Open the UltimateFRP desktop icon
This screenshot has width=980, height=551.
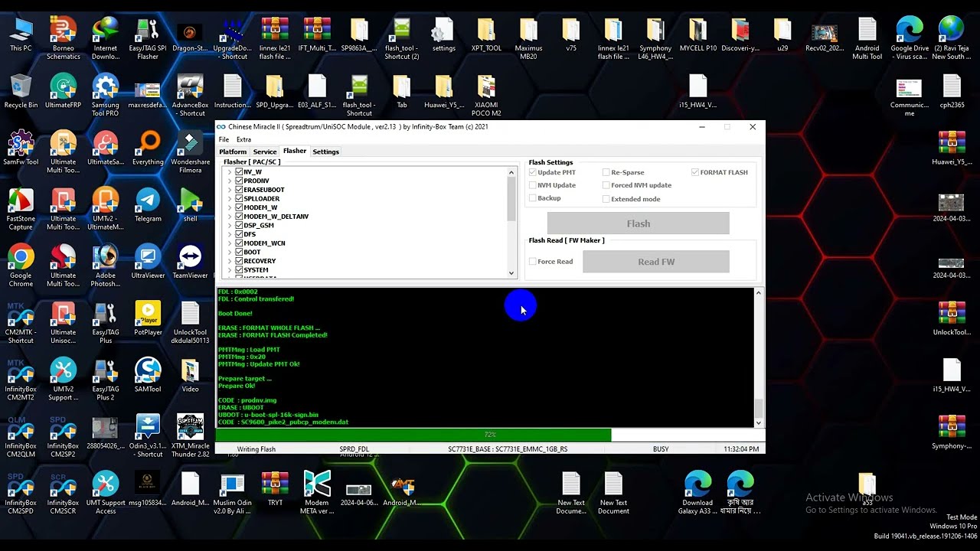(63, 91)
